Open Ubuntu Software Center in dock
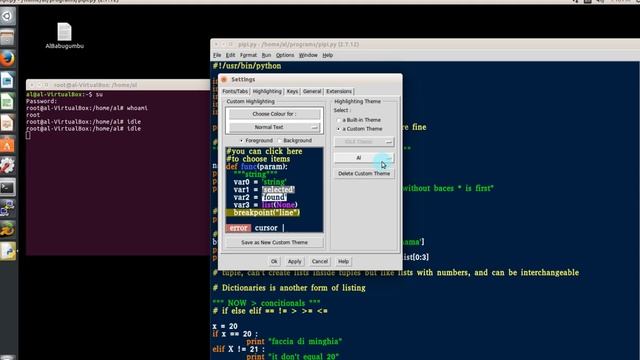The height and width of the screenshot is (360, 640). pos(7,144)
